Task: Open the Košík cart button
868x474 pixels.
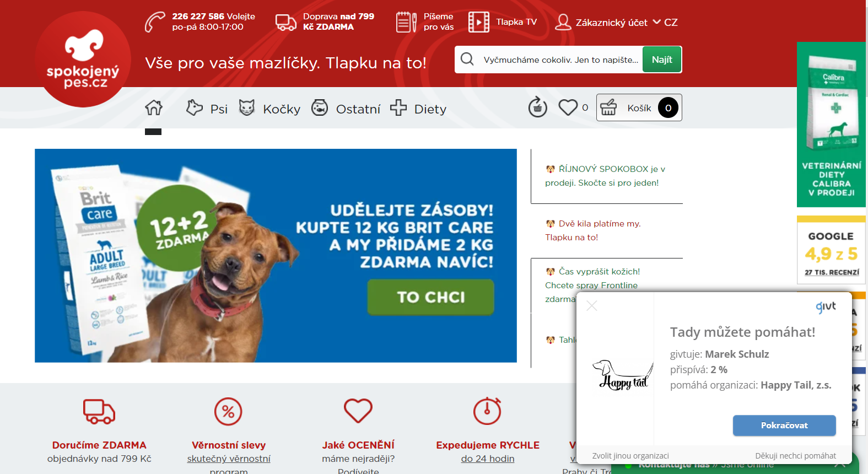Action: (639, 107)
